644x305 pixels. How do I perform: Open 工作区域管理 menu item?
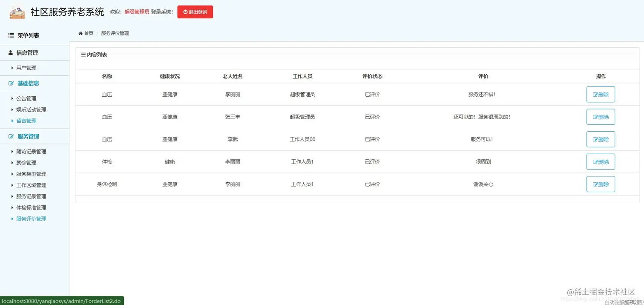(x=31, y=185)
